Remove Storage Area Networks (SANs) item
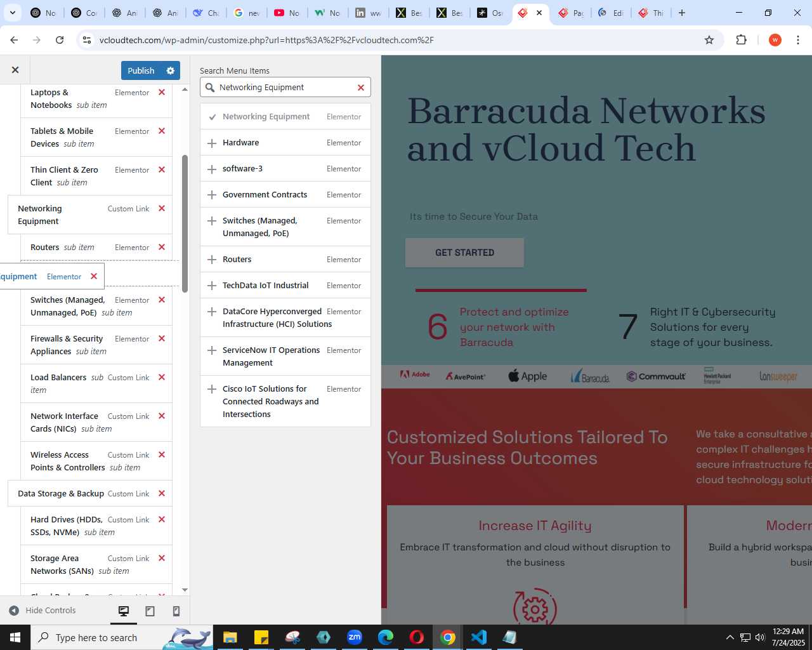 click(x=162, y=558)
